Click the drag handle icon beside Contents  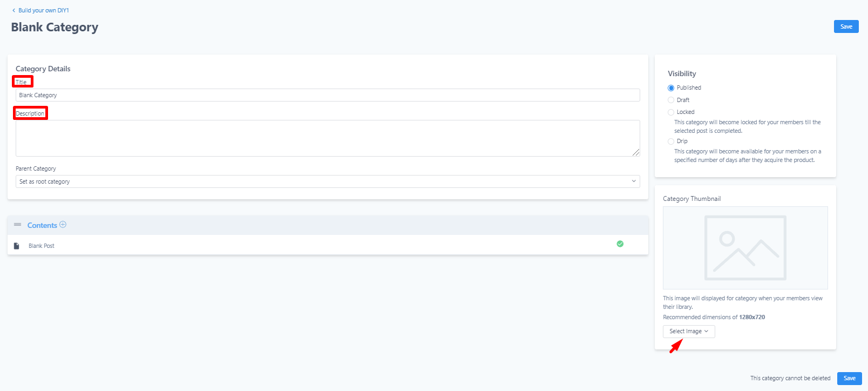pos(17,225)
